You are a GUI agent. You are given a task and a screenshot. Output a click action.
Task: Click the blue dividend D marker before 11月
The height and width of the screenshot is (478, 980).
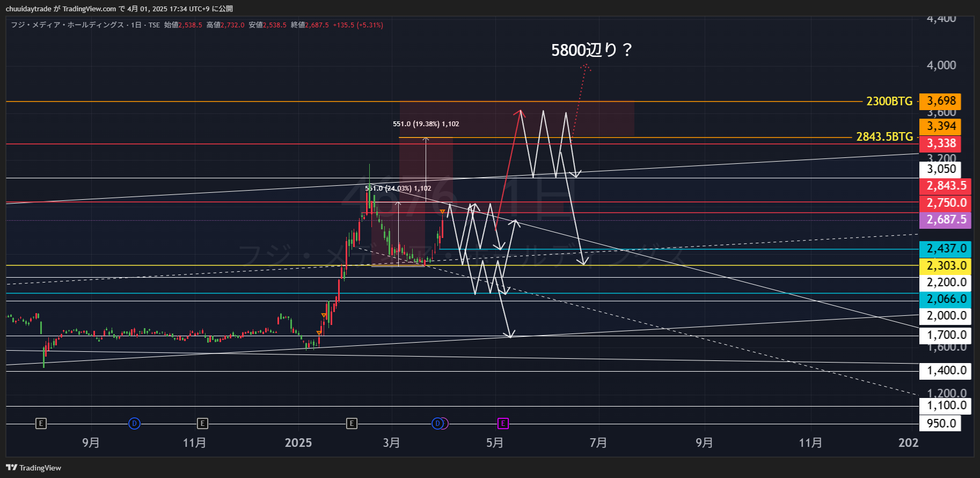coord(134,424)
